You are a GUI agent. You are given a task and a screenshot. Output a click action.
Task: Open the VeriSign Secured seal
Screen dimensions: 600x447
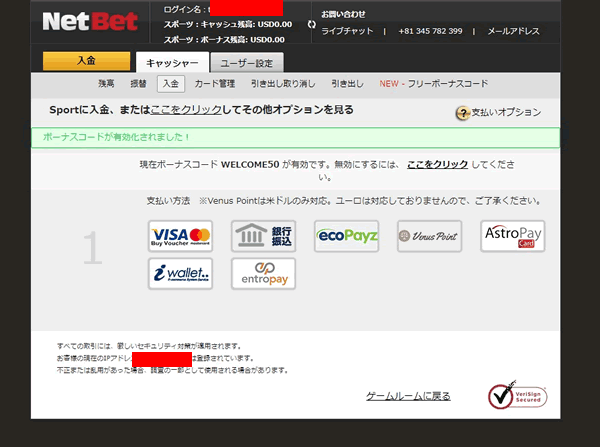(517, 396)
